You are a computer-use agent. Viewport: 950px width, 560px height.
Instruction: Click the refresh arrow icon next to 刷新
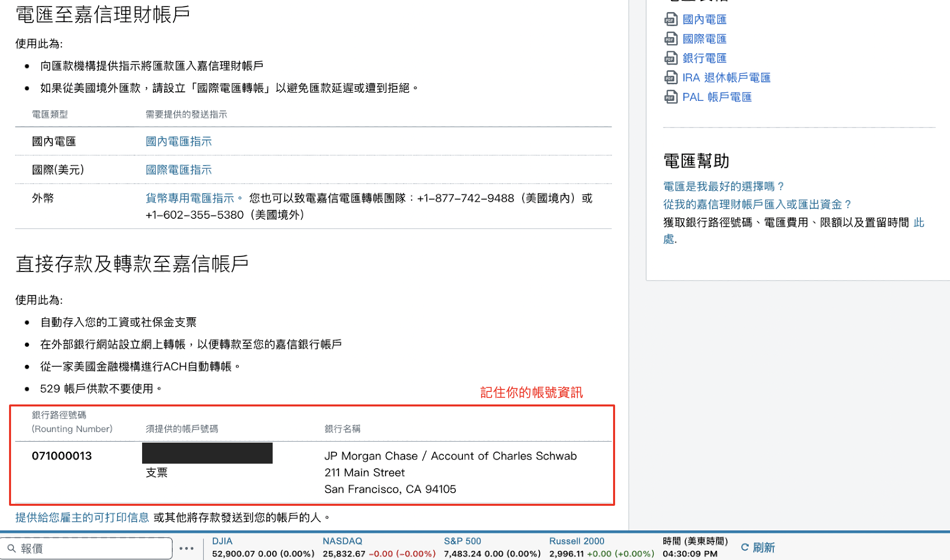point(745,547)
